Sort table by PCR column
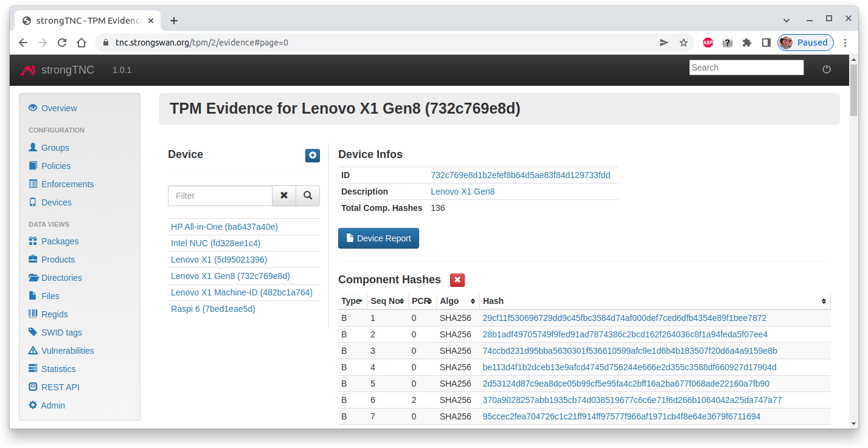Screen dimensions: 868x448 (422, 301)
